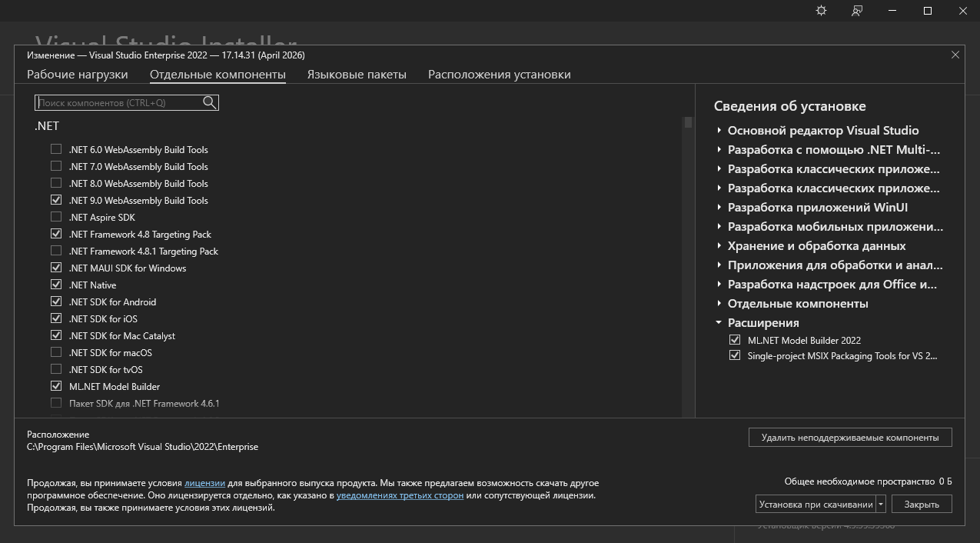
Task: Close the modification dialog with the X icon
Action: pyautogui.click(x=955, y=55)
